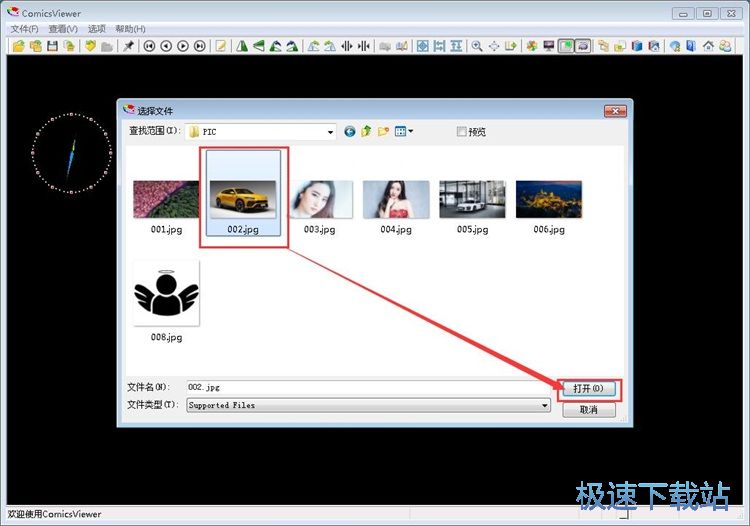Screen dimensions: 750x526
Task: Click the pushpin toolbar icon
Action: [128, 46]
